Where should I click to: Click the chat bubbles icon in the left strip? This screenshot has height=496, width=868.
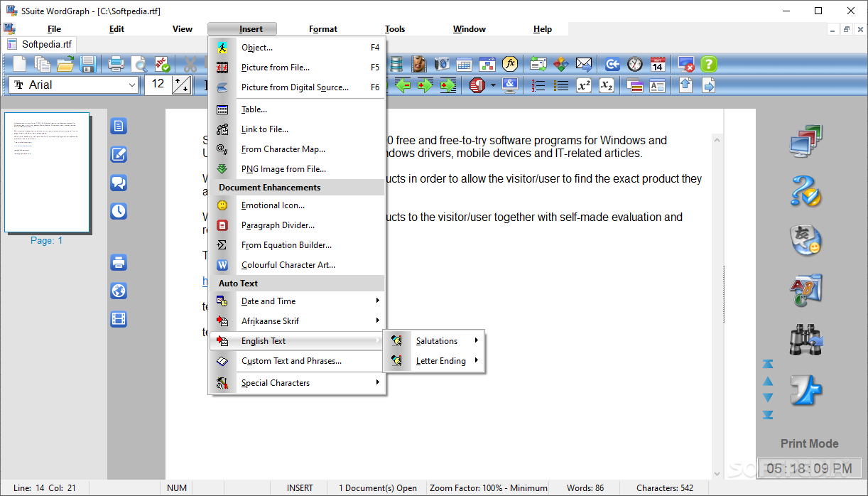click(119, 183)
